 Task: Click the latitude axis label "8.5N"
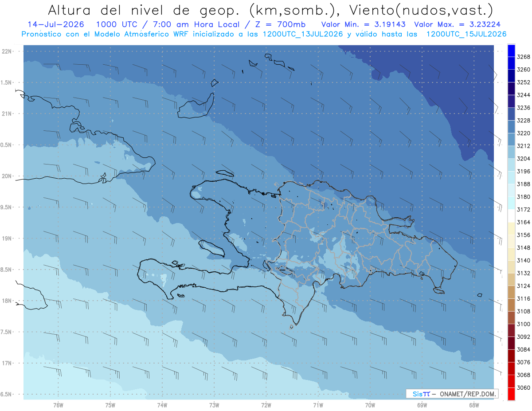coord(7,270)
